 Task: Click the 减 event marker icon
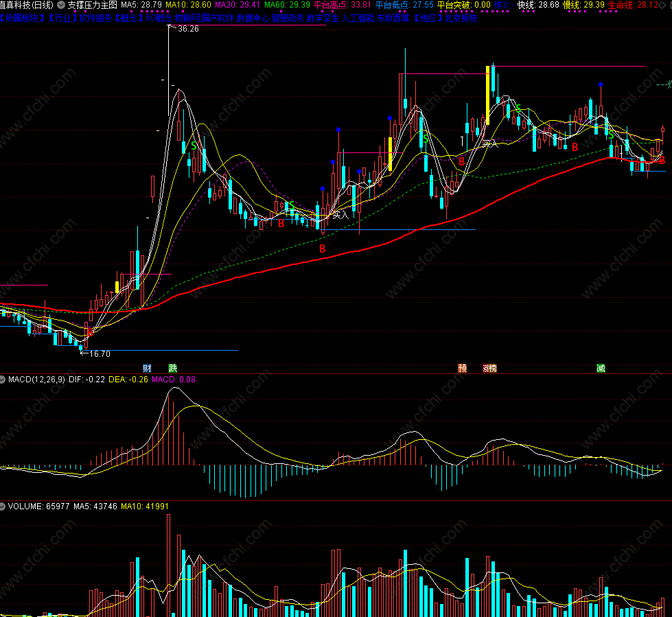[601, 368]
